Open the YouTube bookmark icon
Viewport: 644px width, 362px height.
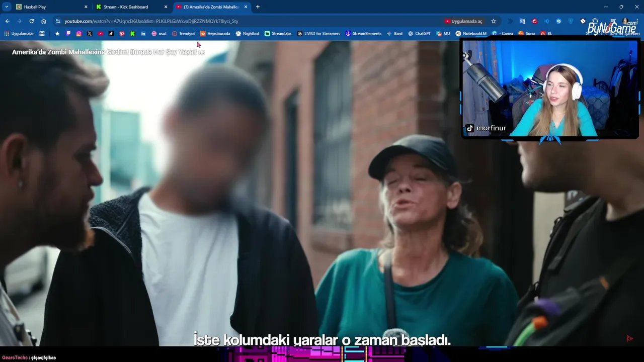click(x=101, y=34)
